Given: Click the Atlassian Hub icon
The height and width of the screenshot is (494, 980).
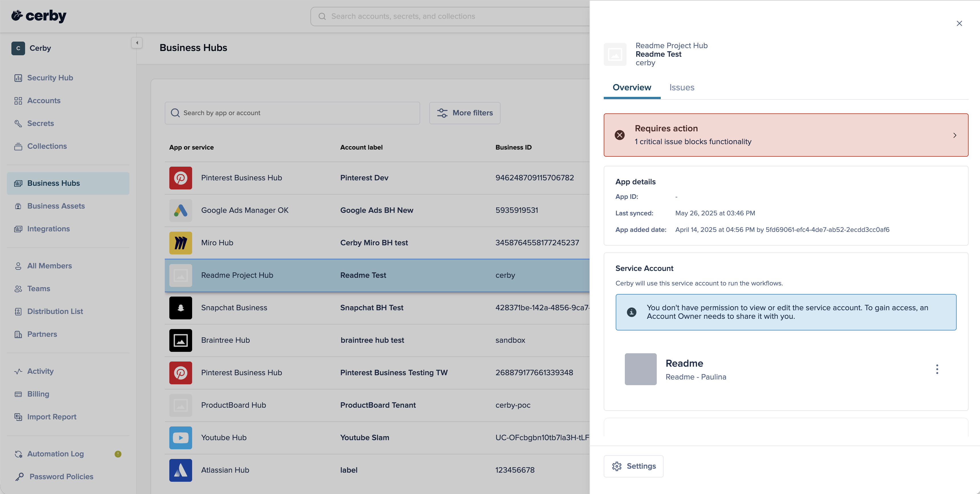Looking at the screenshot, I should pos(181,470).
